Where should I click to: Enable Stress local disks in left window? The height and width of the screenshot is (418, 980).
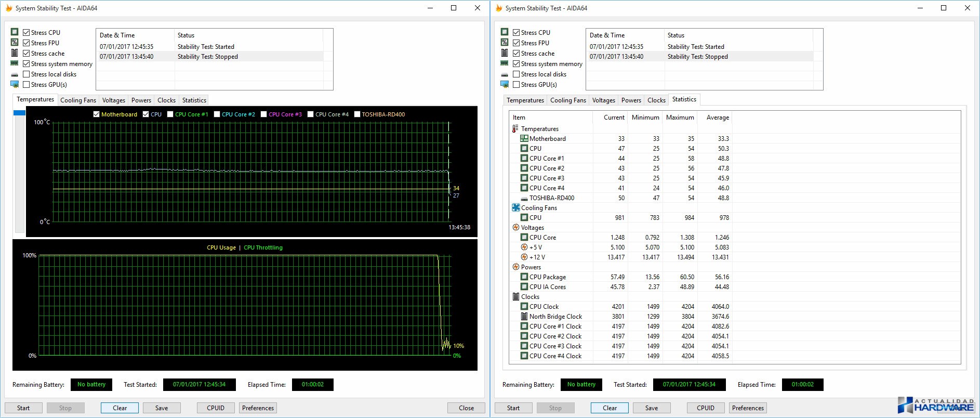click(x=27, y=74)
